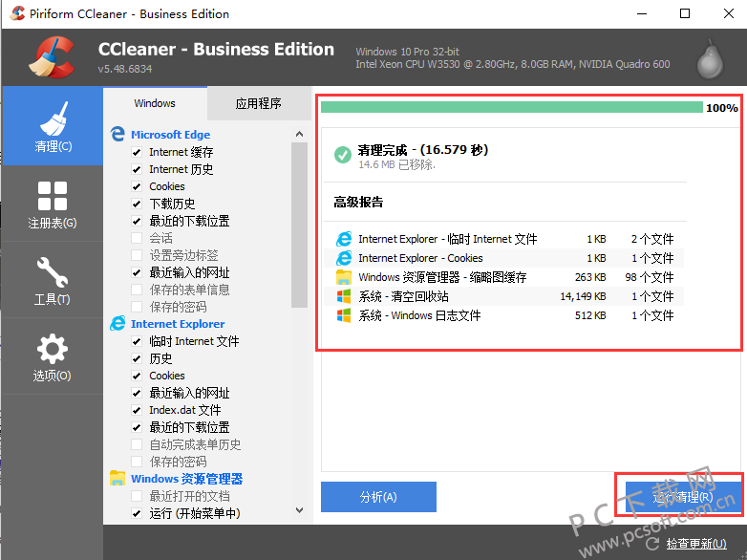Enable 自动完成表单历史 checkbox
Image resolution: width=747 pixels, height=560 pixels.
[137, 444]
